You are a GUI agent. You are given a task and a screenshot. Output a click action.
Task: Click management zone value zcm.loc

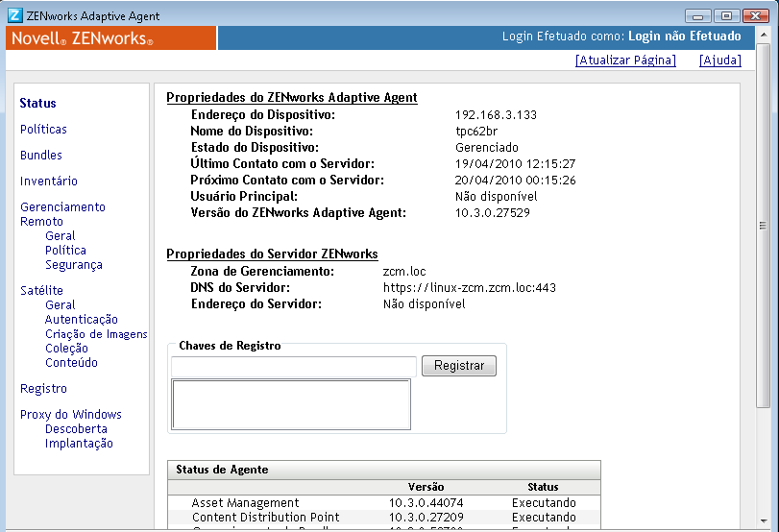404,272
